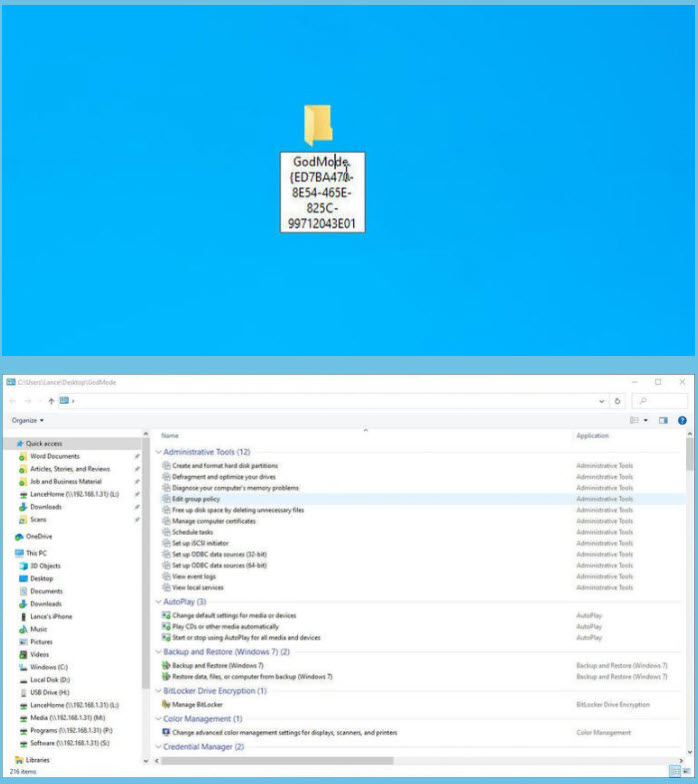
Task: Refresh the folder view
Action: pyautogui.click(x=618, y=401)
